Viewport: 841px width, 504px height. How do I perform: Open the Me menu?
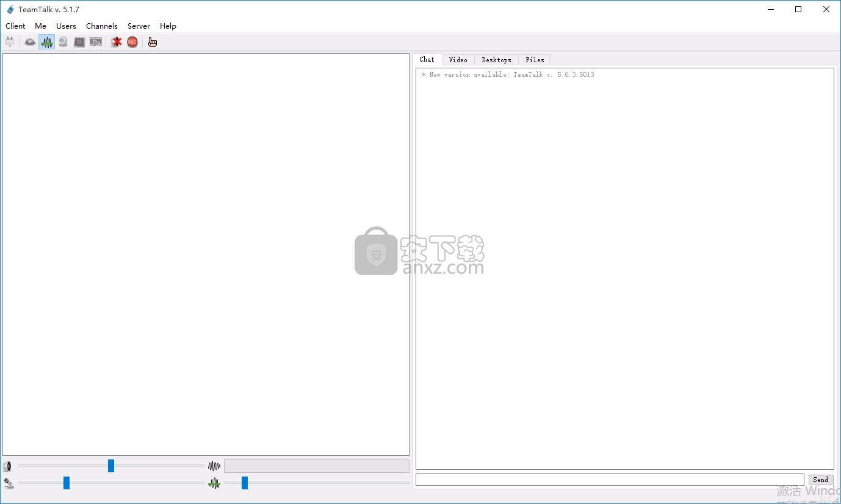pos(41,26)
